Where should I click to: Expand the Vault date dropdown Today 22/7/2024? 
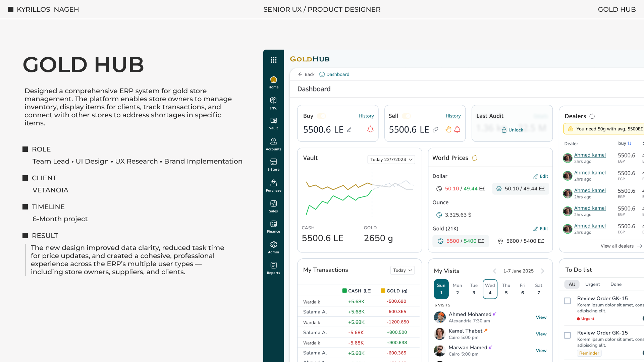(391, 160)
